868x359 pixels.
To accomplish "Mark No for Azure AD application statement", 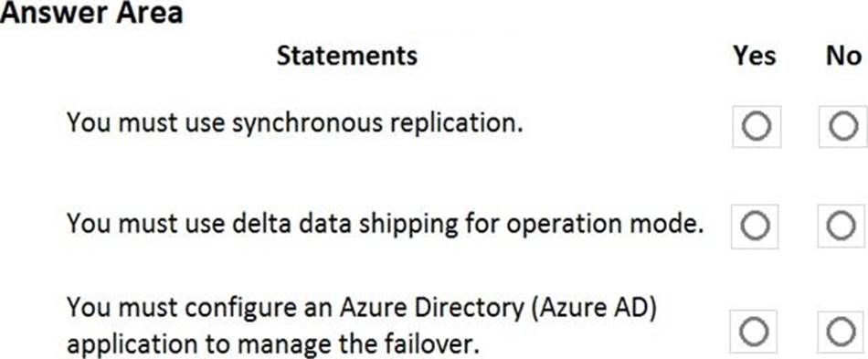I will click(841, 332).
